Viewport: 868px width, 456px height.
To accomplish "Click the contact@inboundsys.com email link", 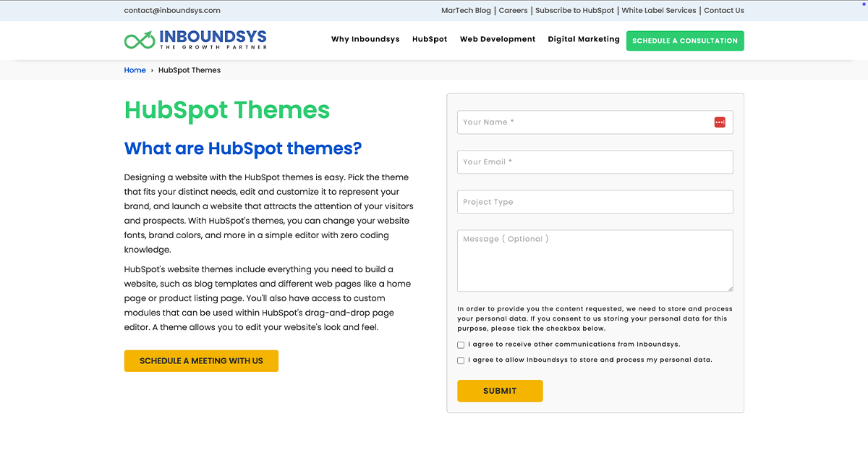I will coord(172,10).
